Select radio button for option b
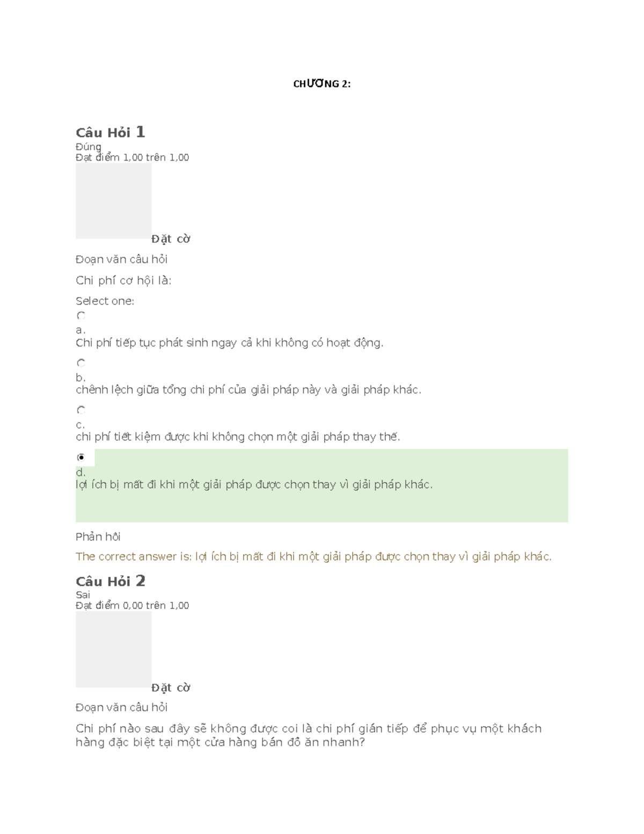This screenshot has height=834, width=644. pyautogui.click(x=81, y=363)
